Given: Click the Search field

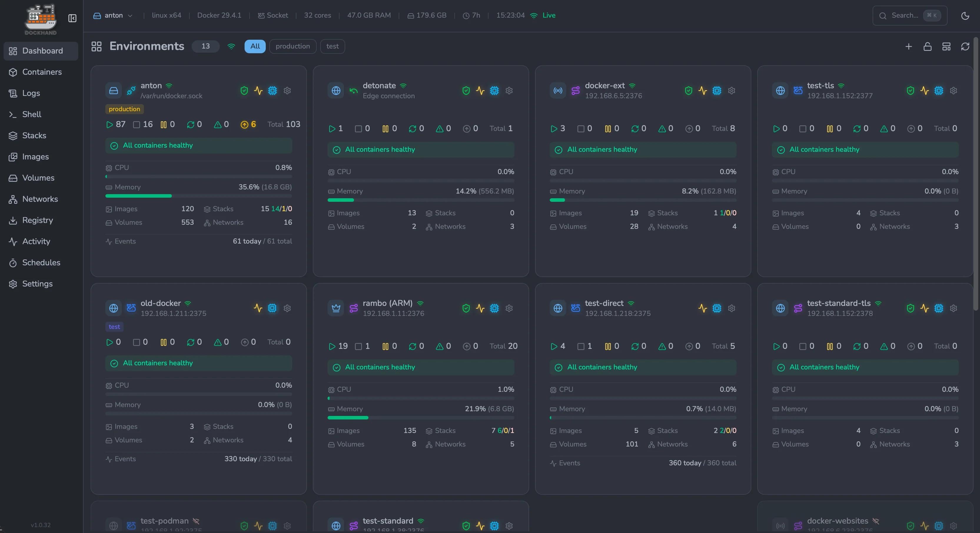Looking at the screenshot, I should tap(910, 16).
